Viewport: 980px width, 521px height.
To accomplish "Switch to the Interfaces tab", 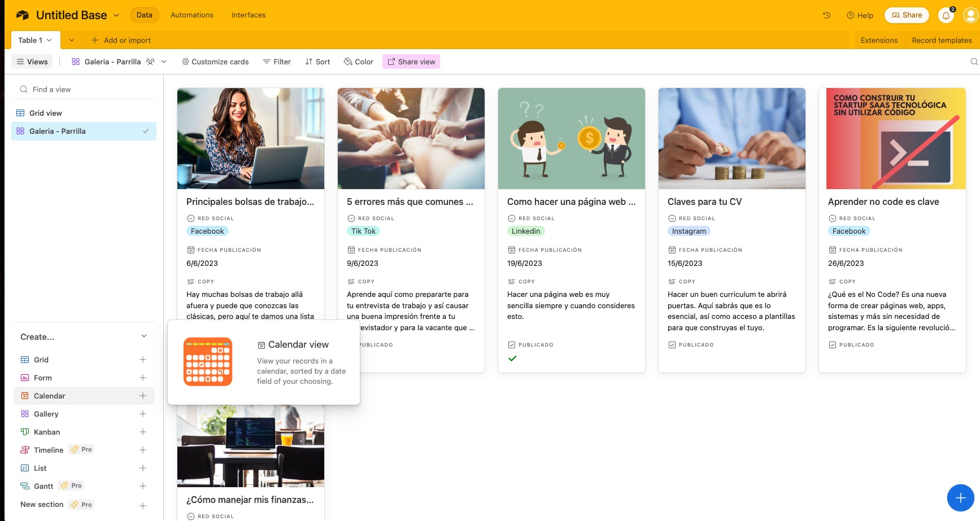I will [x=249, y=15].
